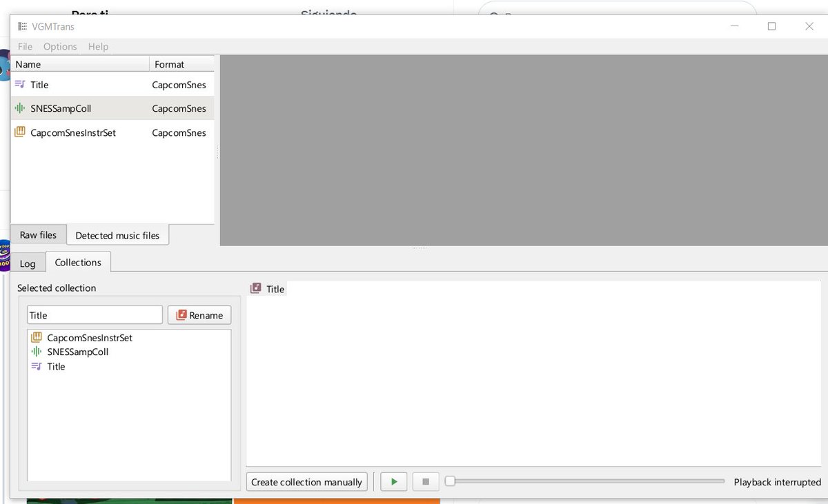Select the Collections tab
The image size is (828, 504).
pos(78,262)
